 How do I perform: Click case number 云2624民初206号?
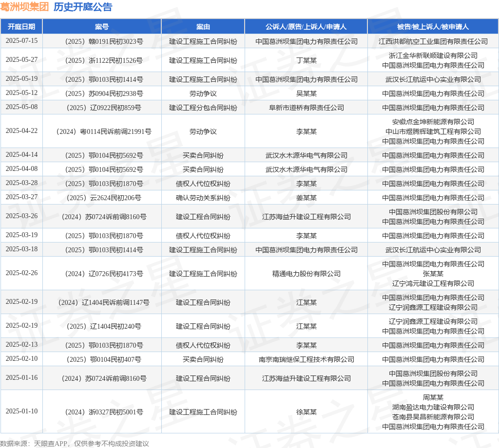pos(104,198)
